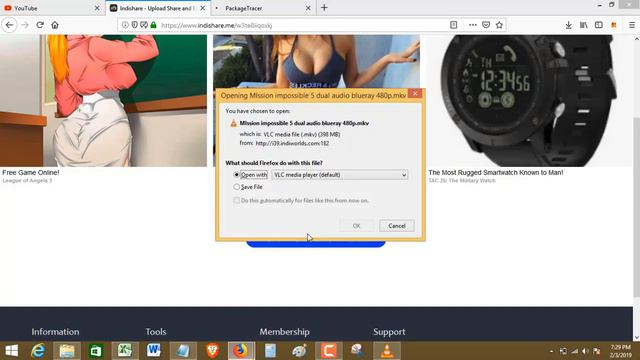The image size is (640, 360).
Task: Open Free Game Online ad thumbnail
Action: pyautogui.click(x=103, y=100)
